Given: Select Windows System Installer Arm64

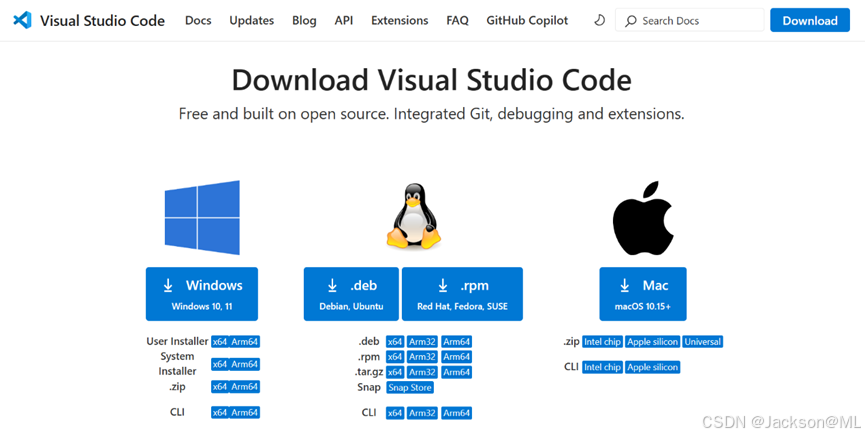Looking at the screenshot, I should tap(244, 364).
